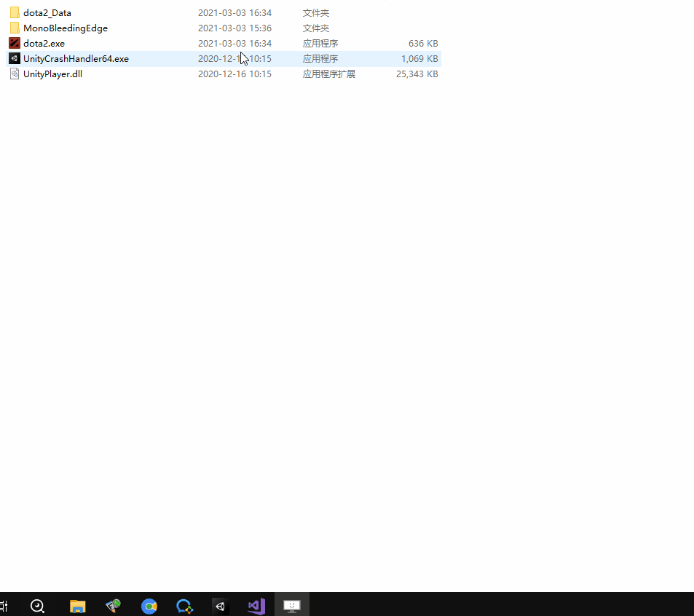The height and width of the screenshot is (616, 694).
Task: Select the file name dota2.exe
Action: (44, 44)
